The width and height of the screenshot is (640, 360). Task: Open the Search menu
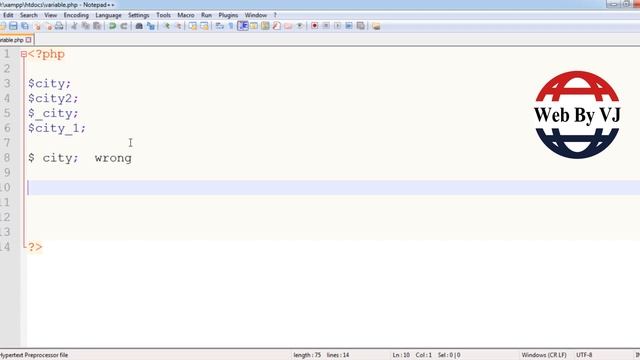[29, 15]
